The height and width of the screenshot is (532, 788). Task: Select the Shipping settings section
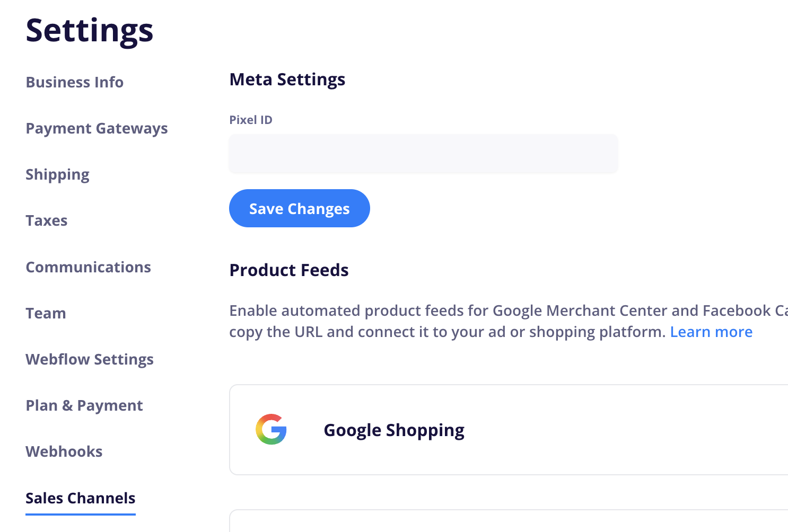click(57, 174)
